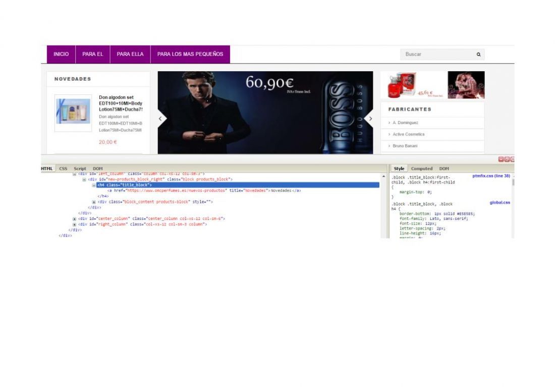Screen dimensions: 555x392
Task: Click the font-family Lato property
Action: click(x=433, y=218)
